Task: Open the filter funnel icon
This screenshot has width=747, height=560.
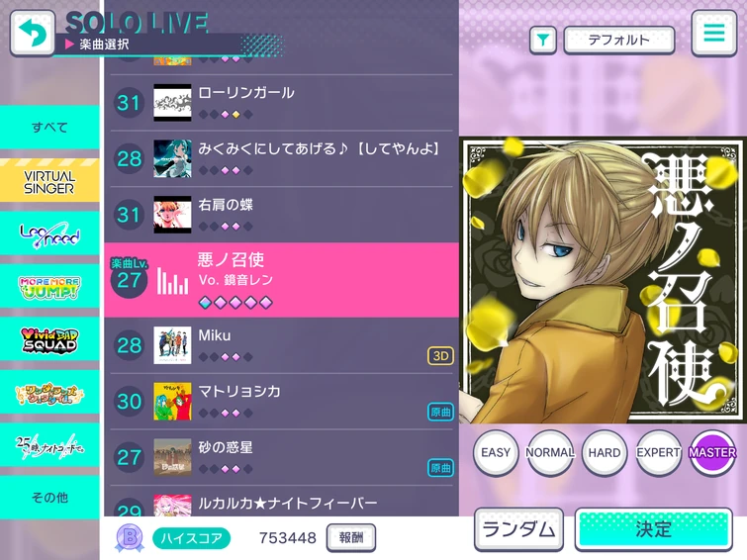Action: coord(542,40)
